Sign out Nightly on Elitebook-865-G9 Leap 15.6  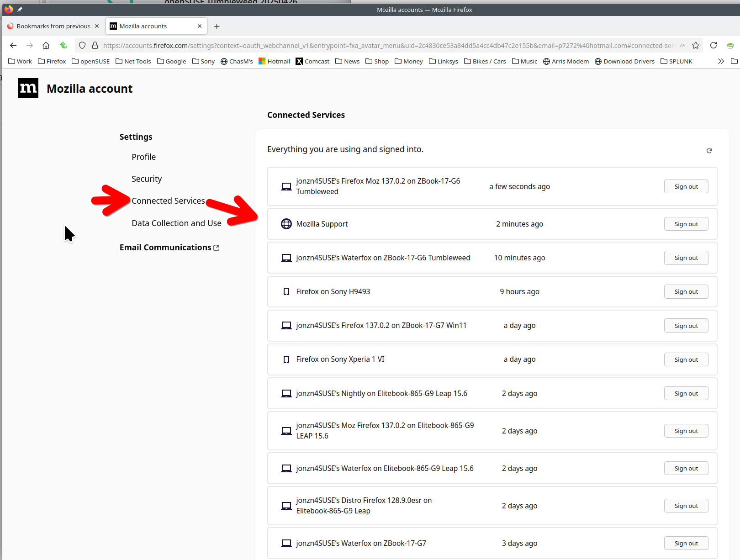(x=686, y=393)
